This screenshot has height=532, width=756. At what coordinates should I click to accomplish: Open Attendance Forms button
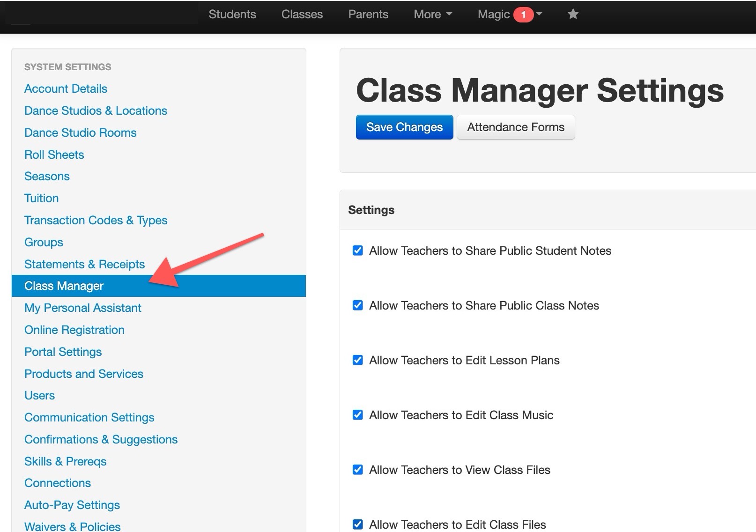click(516, 127)
